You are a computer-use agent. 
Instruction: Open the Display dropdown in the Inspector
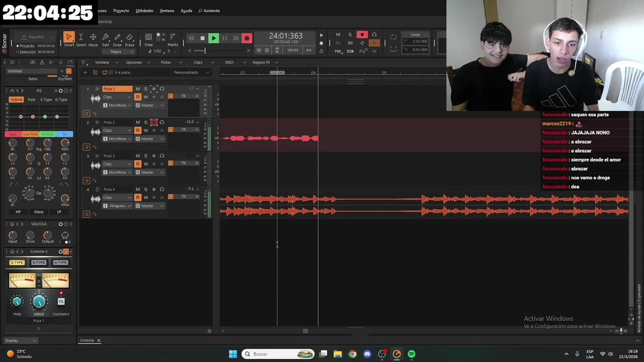20,340
